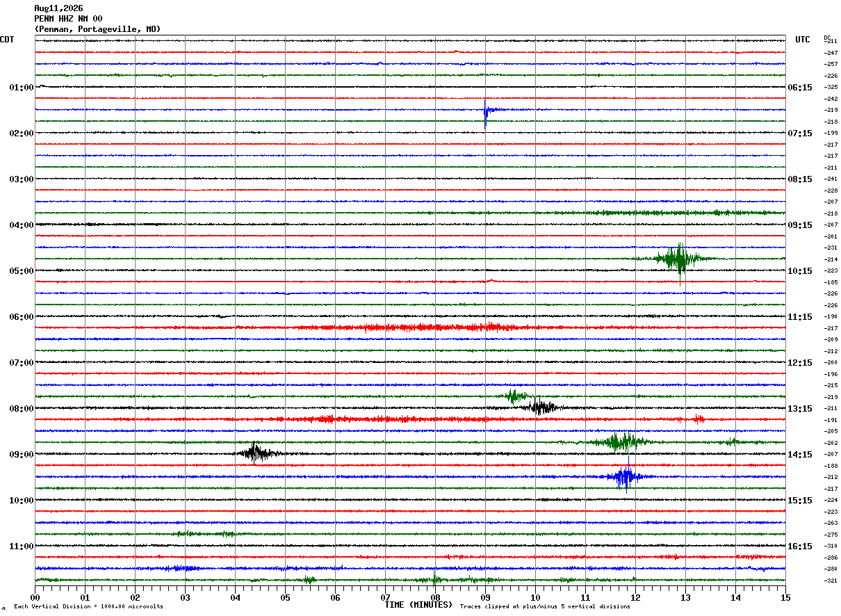Click the small red burst past minute 13
Image resolution: width=841 pixels, height=616 pixels.
pos(699,419)
